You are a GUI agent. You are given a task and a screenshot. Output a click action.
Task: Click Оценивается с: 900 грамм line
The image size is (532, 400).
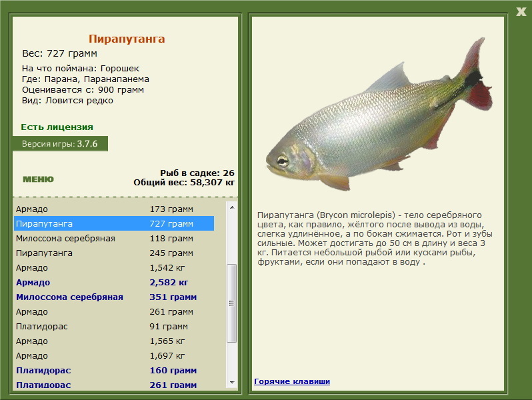tap(83, 90)
